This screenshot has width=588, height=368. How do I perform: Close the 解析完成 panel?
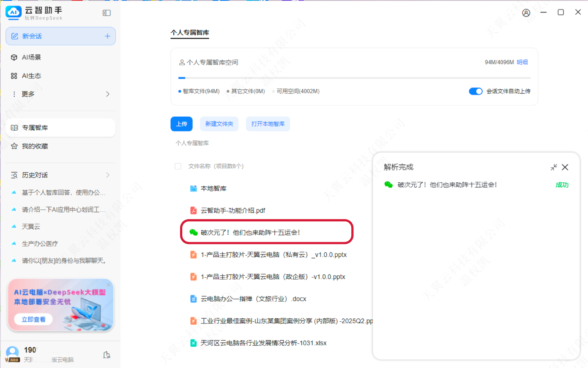[565, 167]
